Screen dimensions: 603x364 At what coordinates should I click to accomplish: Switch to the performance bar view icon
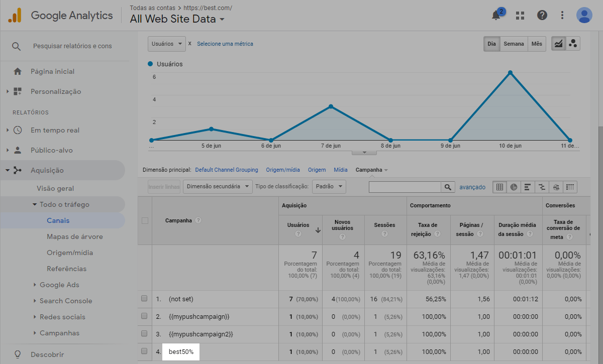528,187
